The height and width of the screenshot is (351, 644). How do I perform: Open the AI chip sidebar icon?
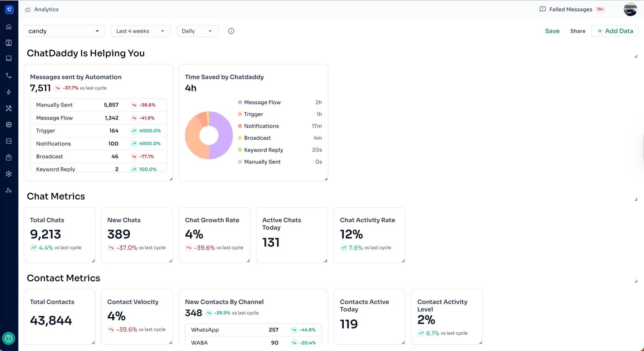9,125
